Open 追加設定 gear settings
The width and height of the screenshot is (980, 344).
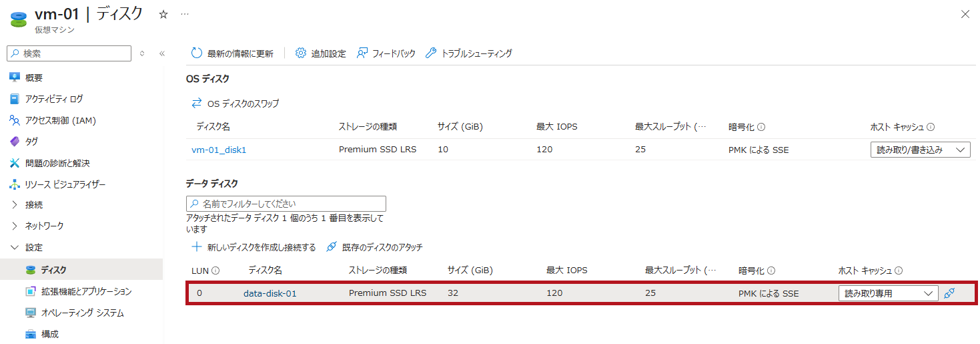(321, 53)
